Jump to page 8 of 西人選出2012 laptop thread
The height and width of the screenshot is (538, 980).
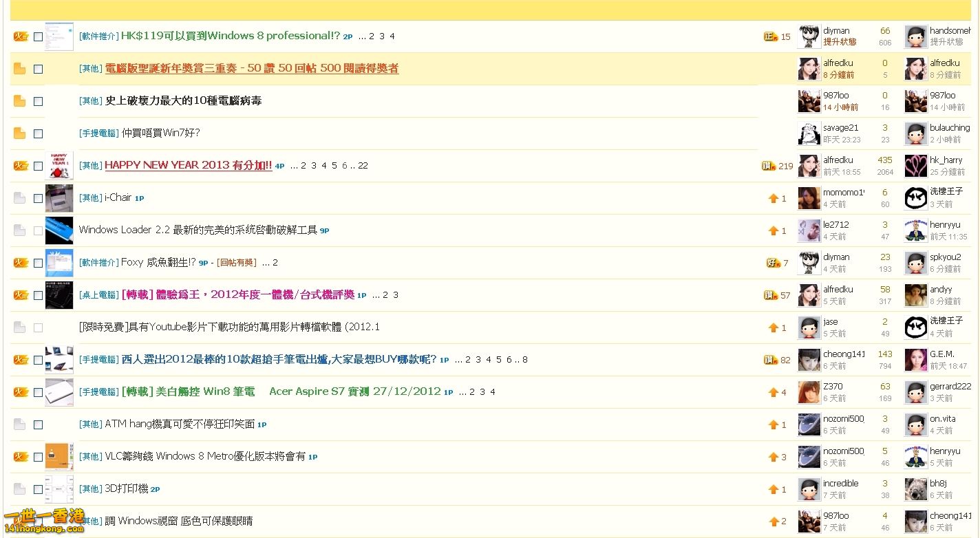[524, 360]
